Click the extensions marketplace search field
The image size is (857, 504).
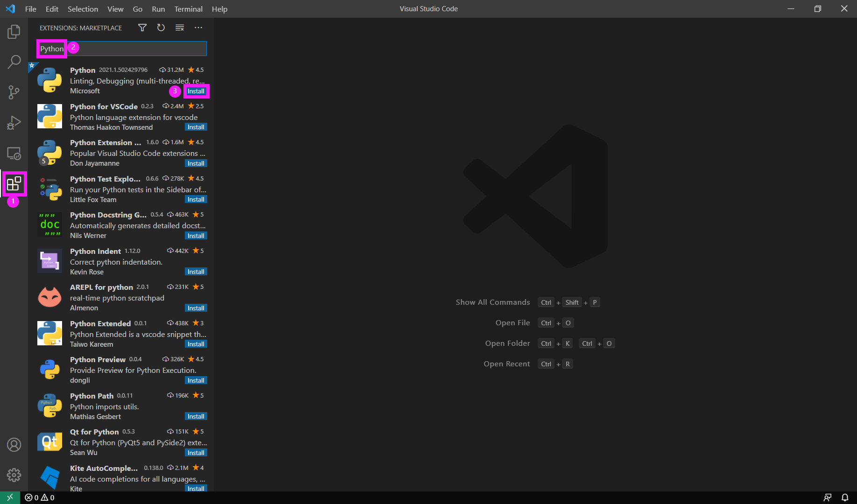[x=121, y=49]
